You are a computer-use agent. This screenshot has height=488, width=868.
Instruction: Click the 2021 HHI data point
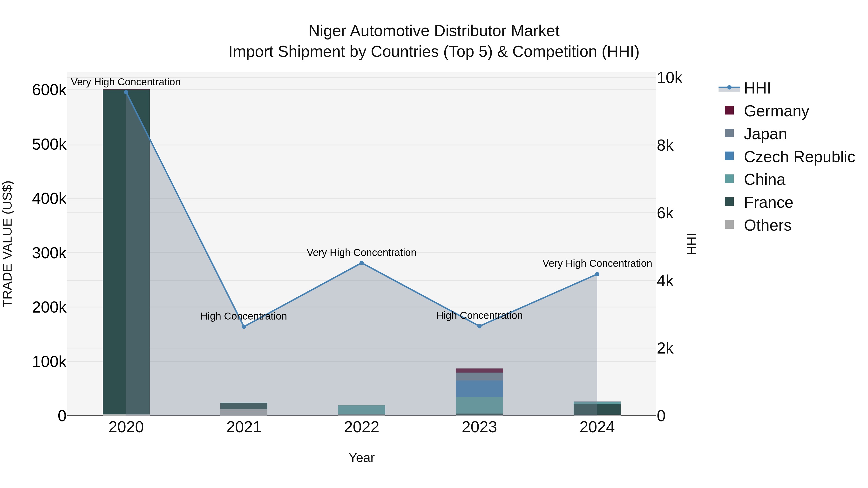pos(244,327)
